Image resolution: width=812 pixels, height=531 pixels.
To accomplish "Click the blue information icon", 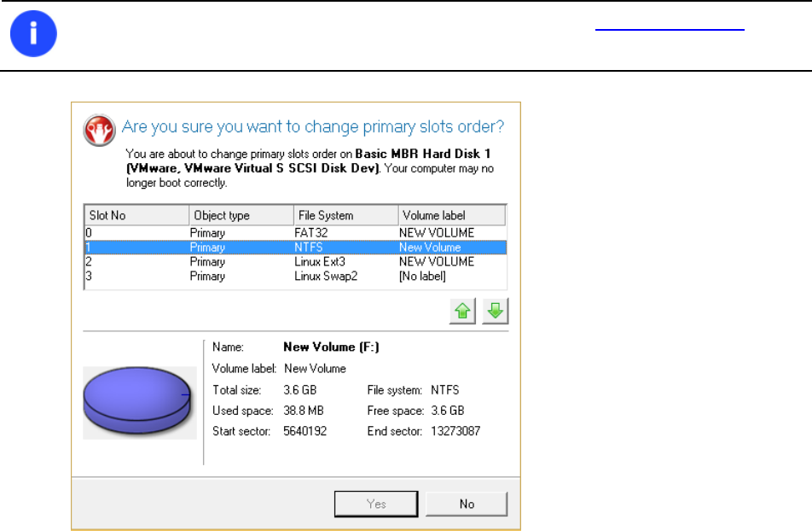I will tap(33, 33).
